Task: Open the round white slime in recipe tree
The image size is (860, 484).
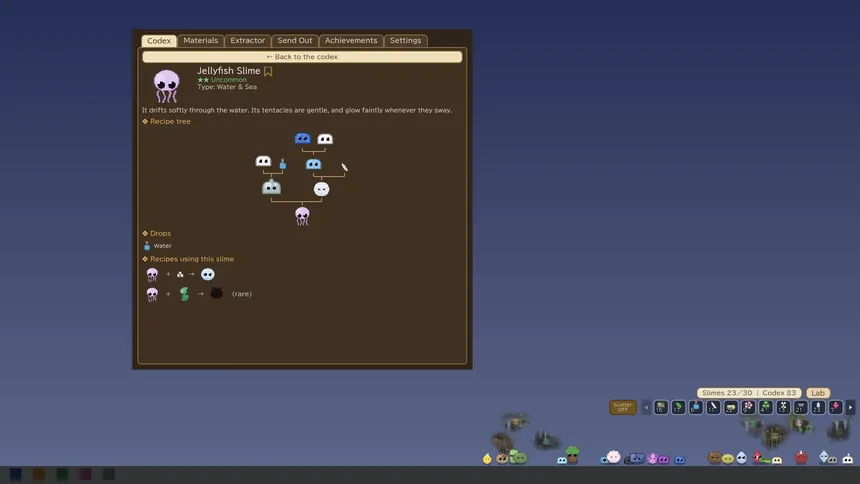Action: [x=321, y=189]
